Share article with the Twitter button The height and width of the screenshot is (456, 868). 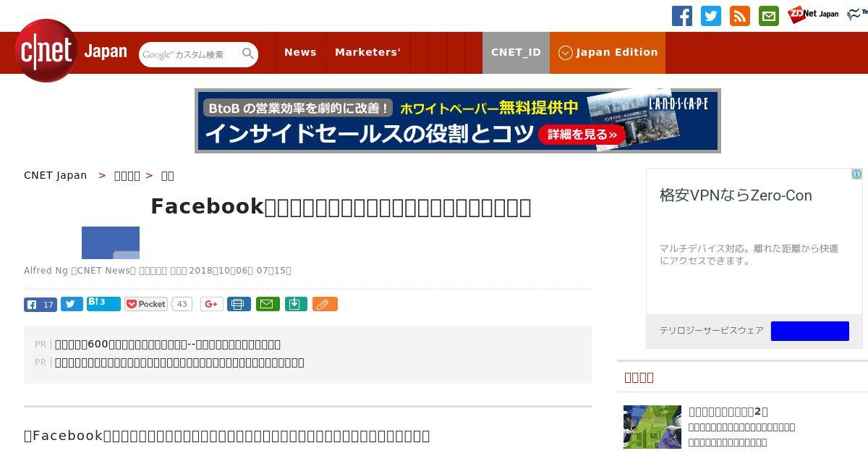click(72, 305)
